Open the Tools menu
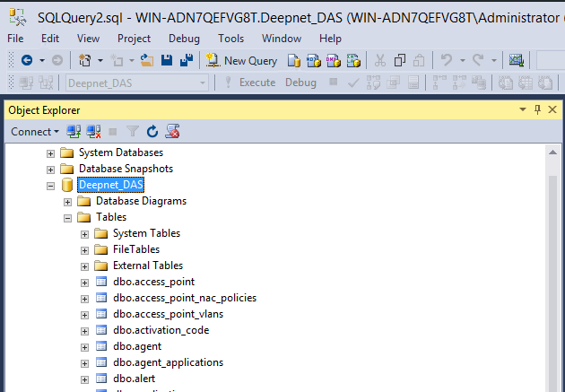Viewport: 565px width, 392px height. tap(230, 39)
